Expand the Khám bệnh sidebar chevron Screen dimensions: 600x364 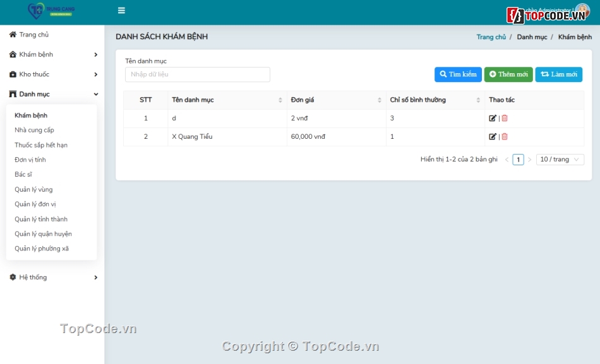click(x=95, y=55)
